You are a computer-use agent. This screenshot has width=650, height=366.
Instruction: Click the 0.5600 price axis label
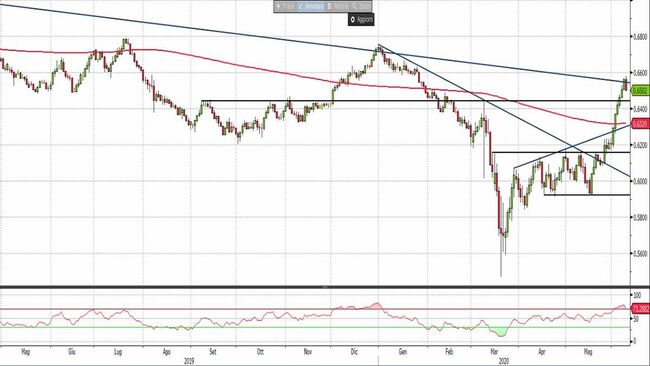click(x=641, y=253)
